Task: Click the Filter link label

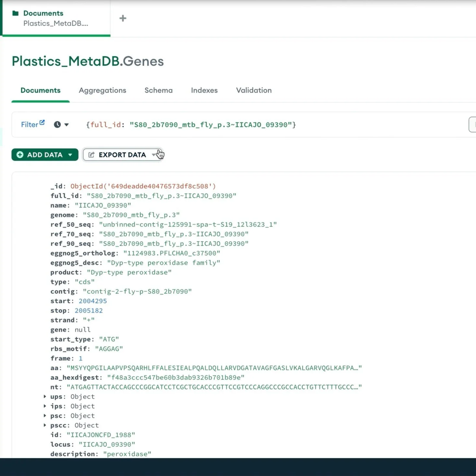Action: pyautogui.click(x=29, y=124)
